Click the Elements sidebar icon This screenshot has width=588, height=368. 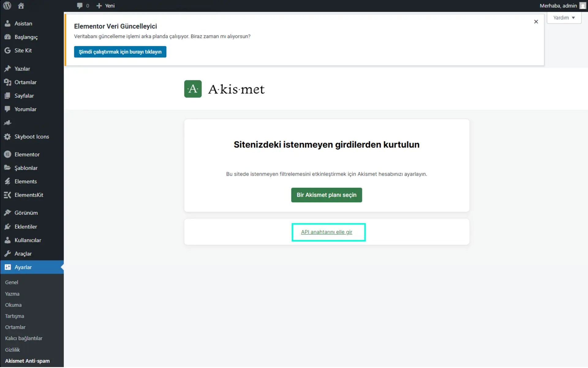coord(8,181)
